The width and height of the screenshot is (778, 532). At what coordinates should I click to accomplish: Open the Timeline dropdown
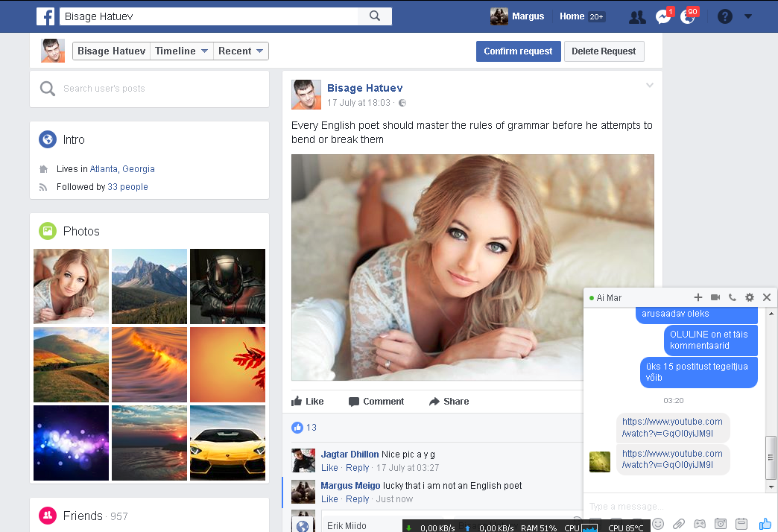182,51
